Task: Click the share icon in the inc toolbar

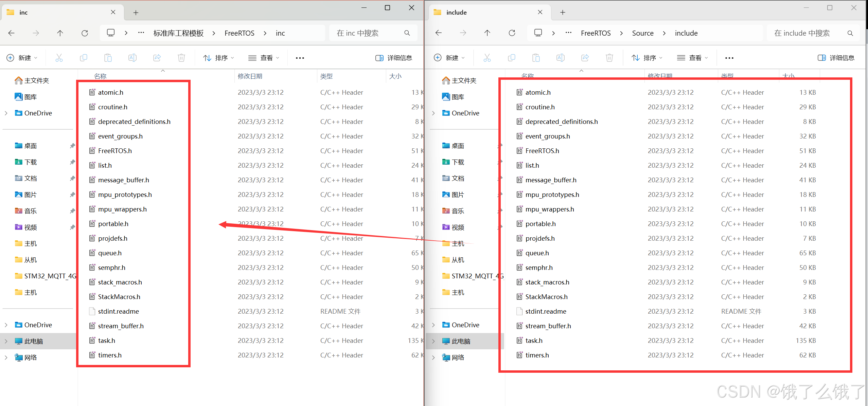Action: coord(157,58)
